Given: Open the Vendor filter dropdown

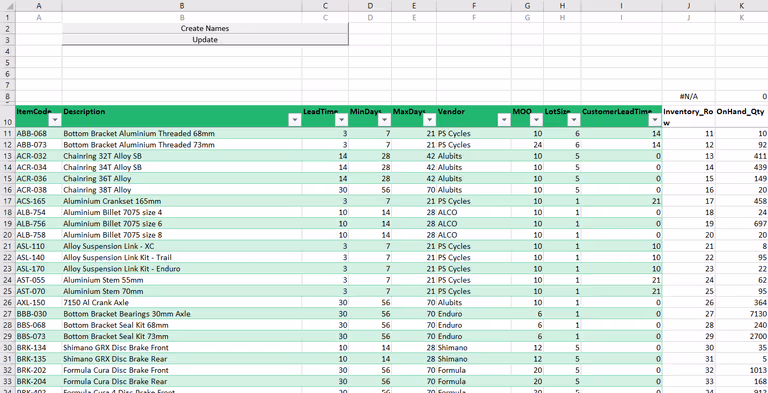Looking at the screenshot, I should [x=504, y=121].
